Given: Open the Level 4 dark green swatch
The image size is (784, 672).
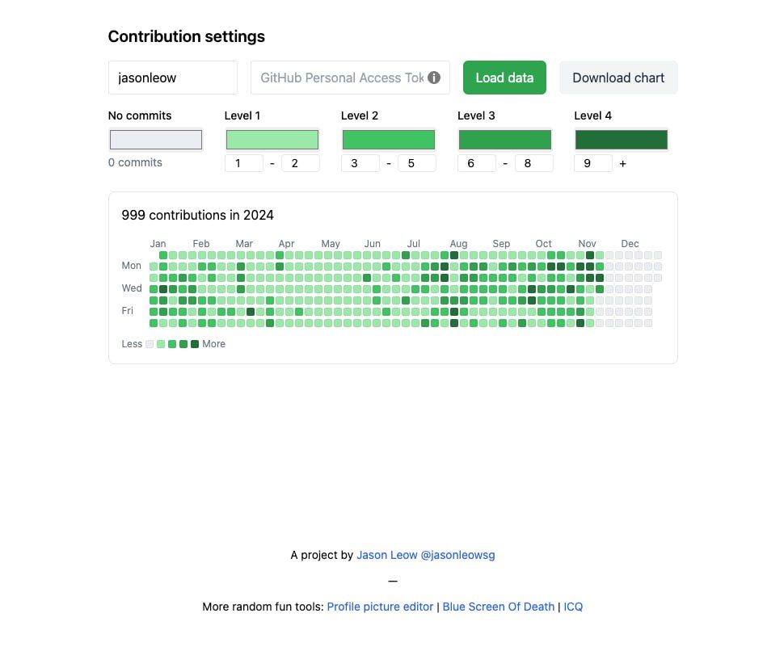Looking at the screenshot, I should (622, 140).
